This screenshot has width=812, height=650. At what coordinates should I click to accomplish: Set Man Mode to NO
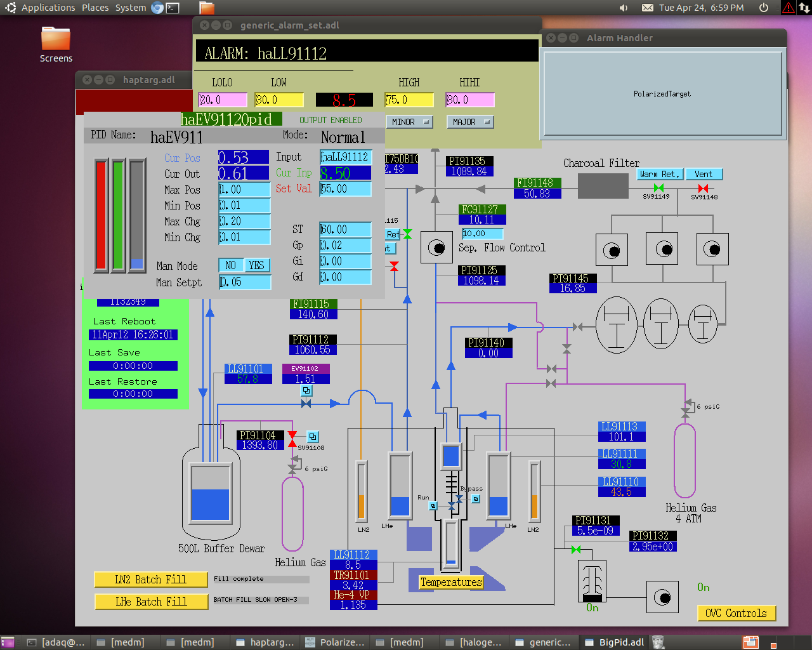click(230, 265)
